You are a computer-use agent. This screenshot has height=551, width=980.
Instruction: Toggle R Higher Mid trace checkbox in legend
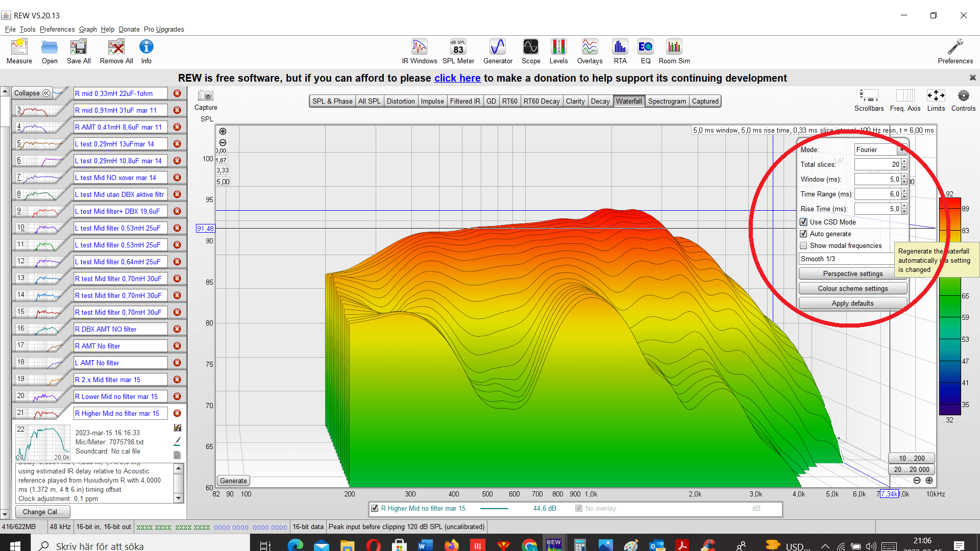375,508
